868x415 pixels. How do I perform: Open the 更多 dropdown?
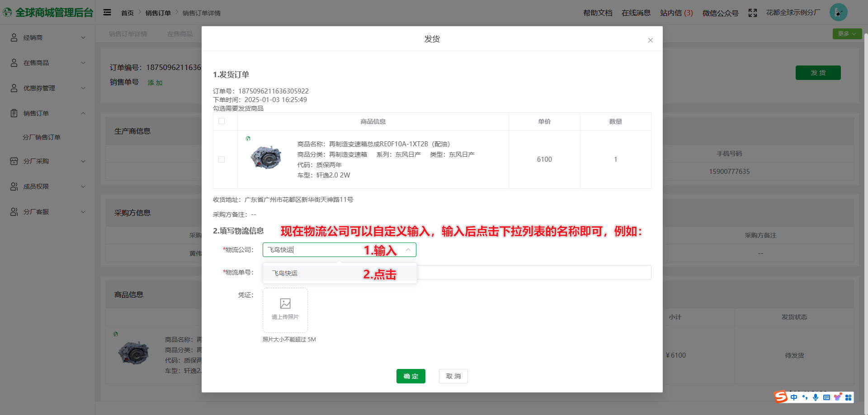[846, 33]
